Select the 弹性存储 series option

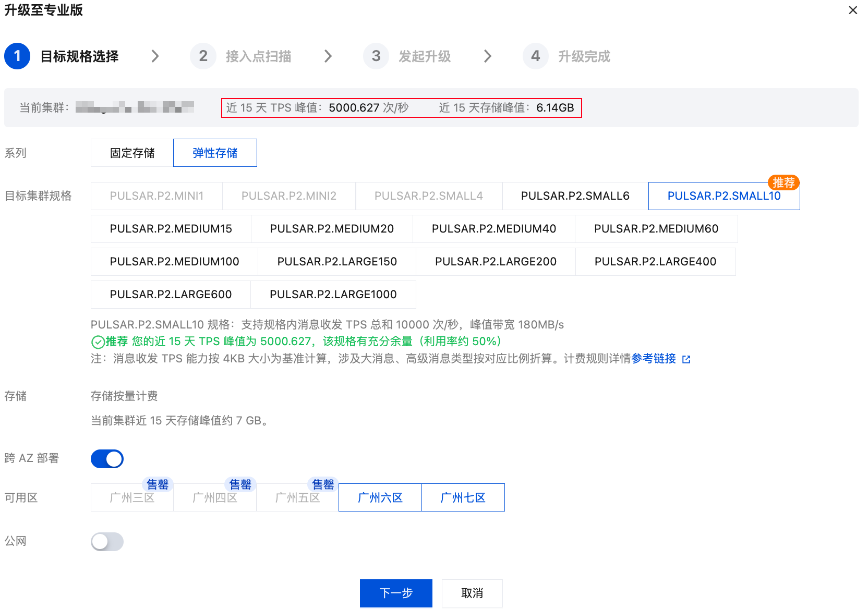pyautogui.click(x=215, y=153)
